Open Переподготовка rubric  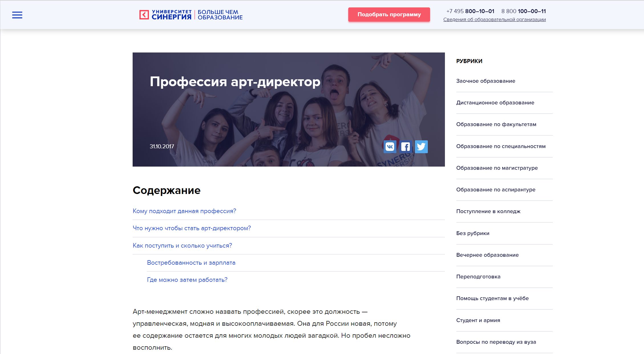(x=478, y=277)
